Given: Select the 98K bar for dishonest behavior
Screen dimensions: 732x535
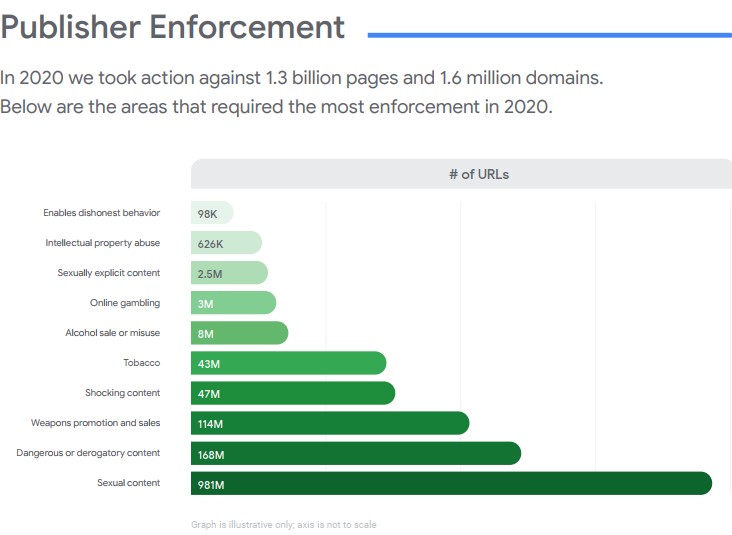Looking at the screenshot, I should tap(211, 213).
